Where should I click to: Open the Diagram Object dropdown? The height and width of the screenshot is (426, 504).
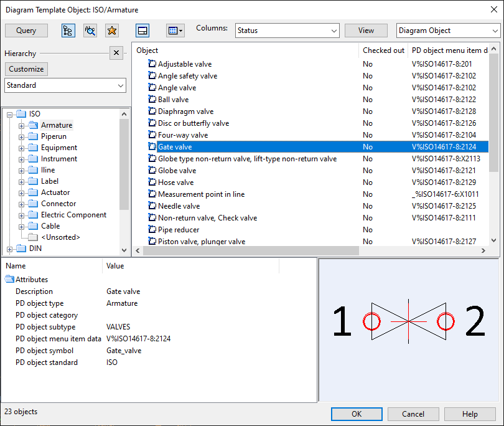(448, 31)
